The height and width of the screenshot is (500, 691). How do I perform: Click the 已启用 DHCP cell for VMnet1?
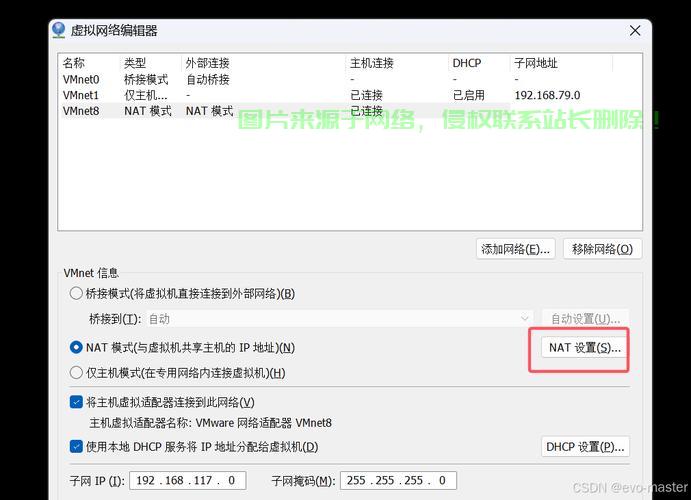[469, 95]
